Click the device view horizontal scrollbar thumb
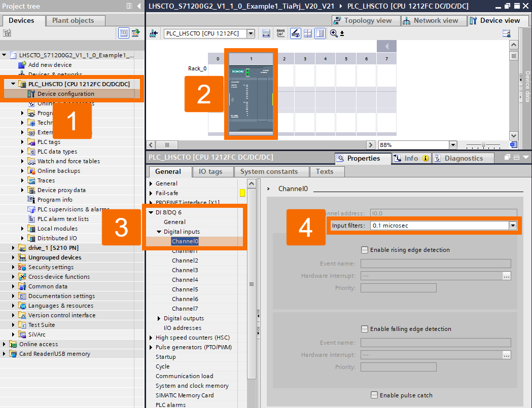The height and width of the screenshot is (408, 532). pyautogui.click(x=166, y=145)
